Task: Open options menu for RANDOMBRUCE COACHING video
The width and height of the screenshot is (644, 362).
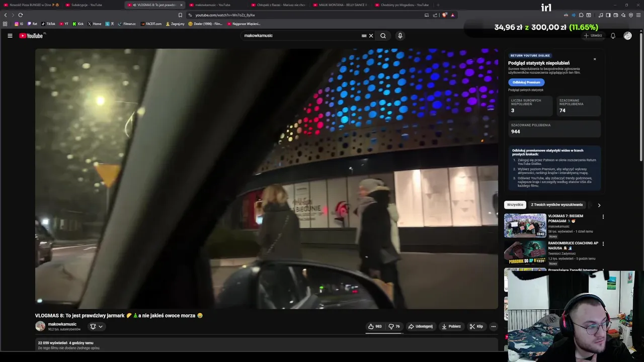Action: coord(603,244)
